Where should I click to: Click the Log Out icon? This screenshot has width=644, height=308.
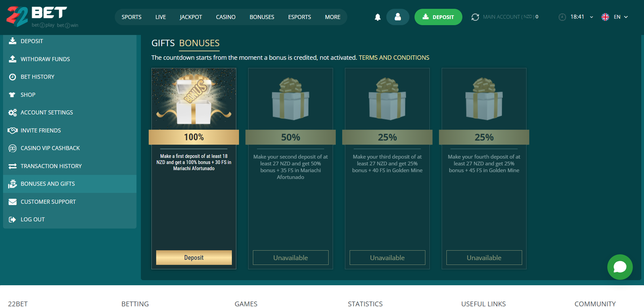pyautogui.click(x=13, y=219)
